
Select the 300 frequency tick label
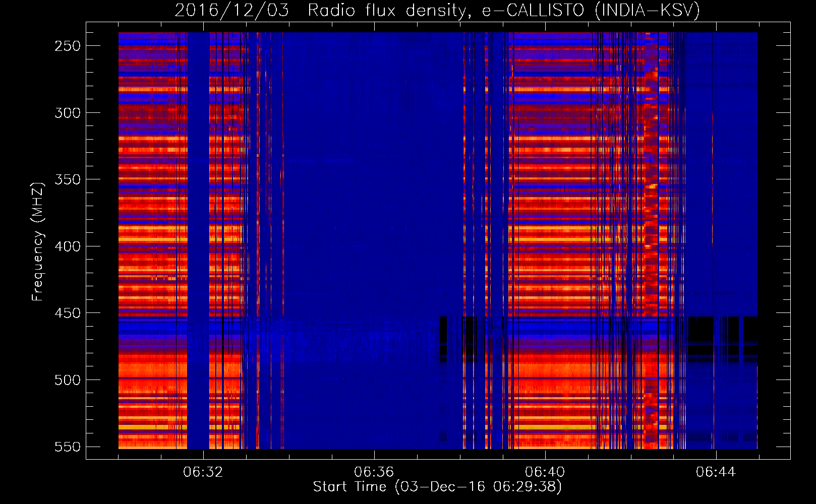click(x=68, y=113)
